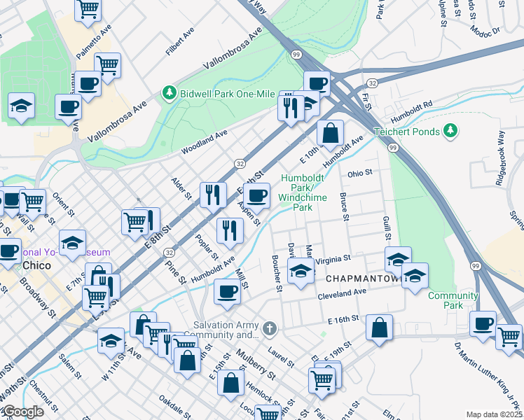Open the shopping bag marker near Hemlock St
524x420 pixels.
point(230,382)
